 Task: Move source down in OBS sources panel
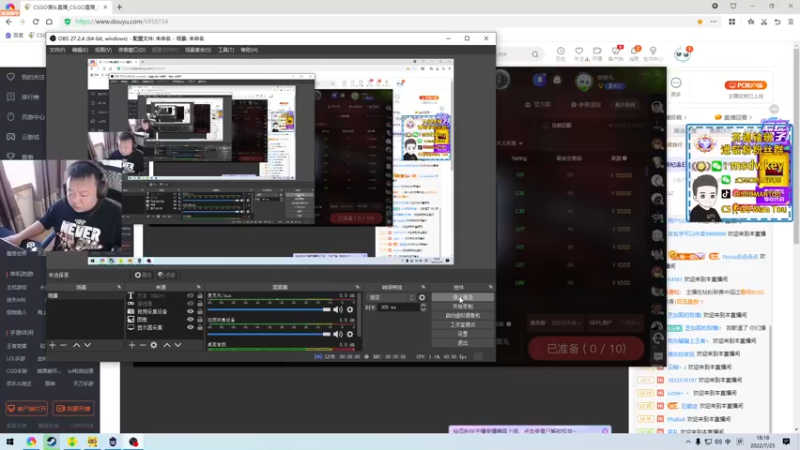click(178, 345)
